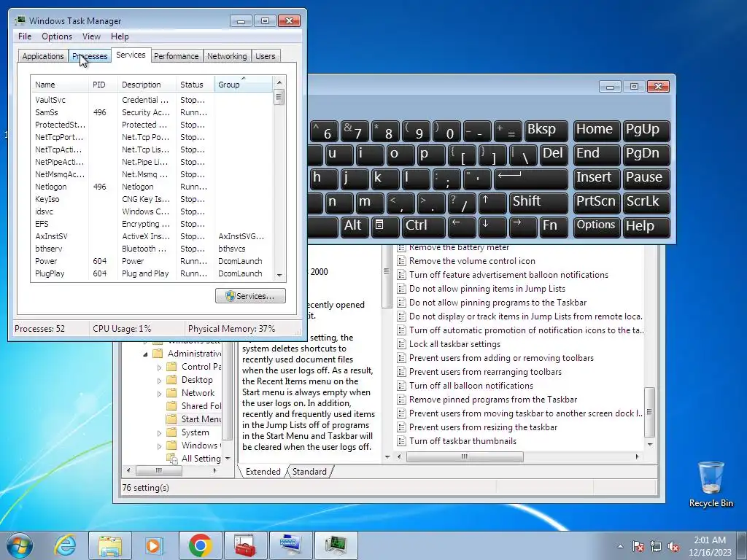747x560 pixels.
Task: Toggle the Ctrl key on keyboard
Action: [424, 226]
